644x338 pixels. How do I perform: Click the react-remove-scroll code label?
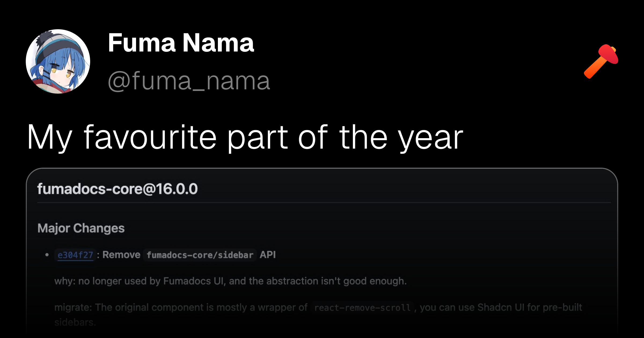click(362, 307)
